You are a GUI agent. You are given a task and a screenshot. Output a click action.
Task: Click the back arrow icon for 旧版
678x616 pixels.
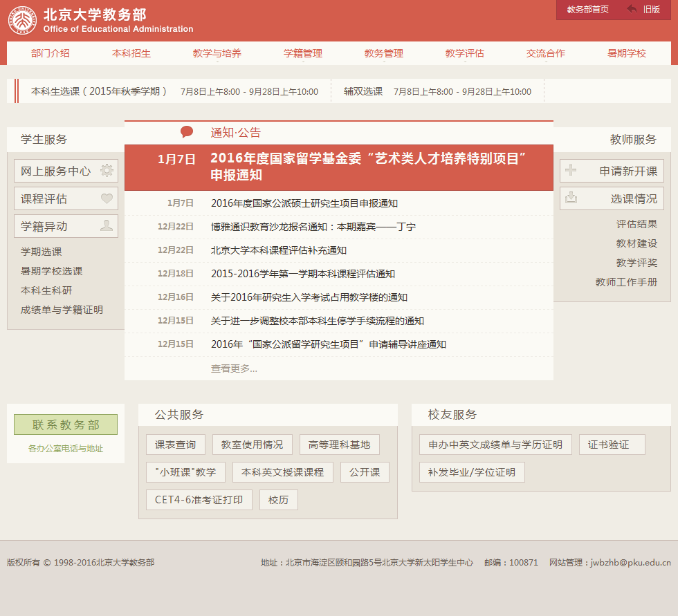[632, 9]
